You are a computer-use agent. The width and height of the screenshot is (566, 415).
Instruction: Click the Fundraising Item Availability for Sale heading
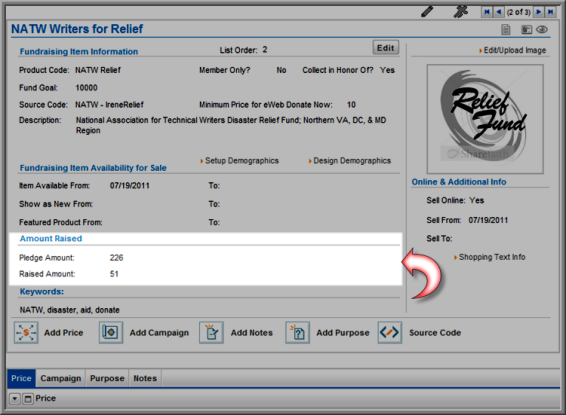[93, 168]
